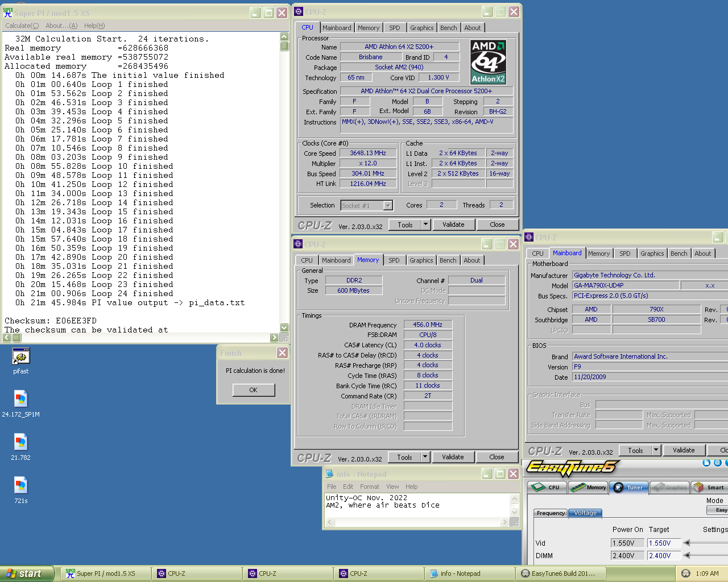This screenshot has width=728, height=582.
Task: Click the DIMM voltage decrease arrow
Action: 686,555
